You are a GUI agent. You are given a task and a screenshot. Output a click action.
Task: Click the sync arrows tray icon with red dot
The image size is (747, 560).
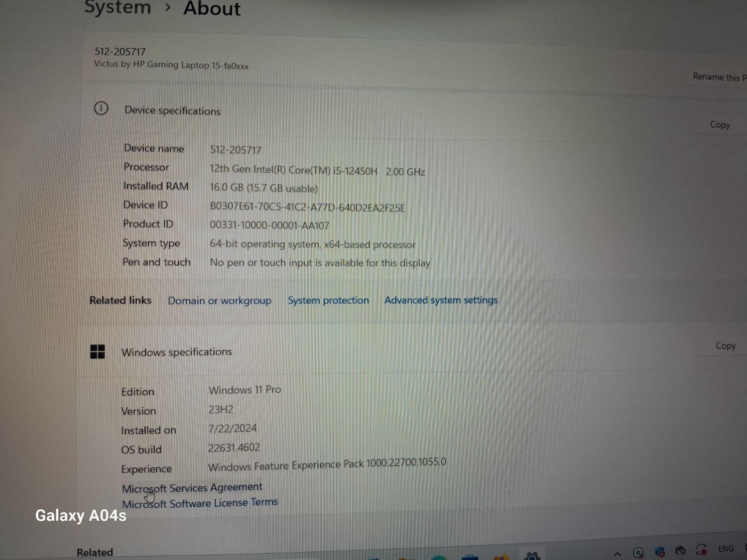click(701, 550)
